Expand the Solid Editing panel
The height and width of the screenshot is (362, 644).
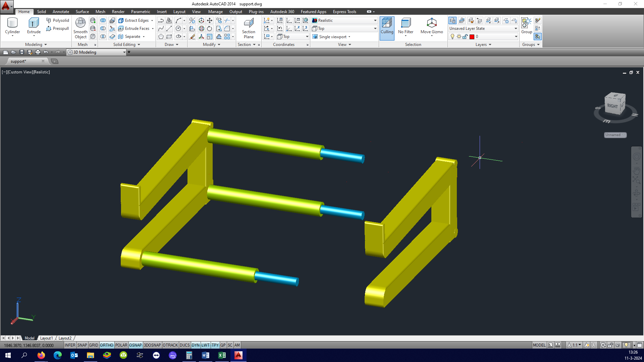[x=126, y=45]
